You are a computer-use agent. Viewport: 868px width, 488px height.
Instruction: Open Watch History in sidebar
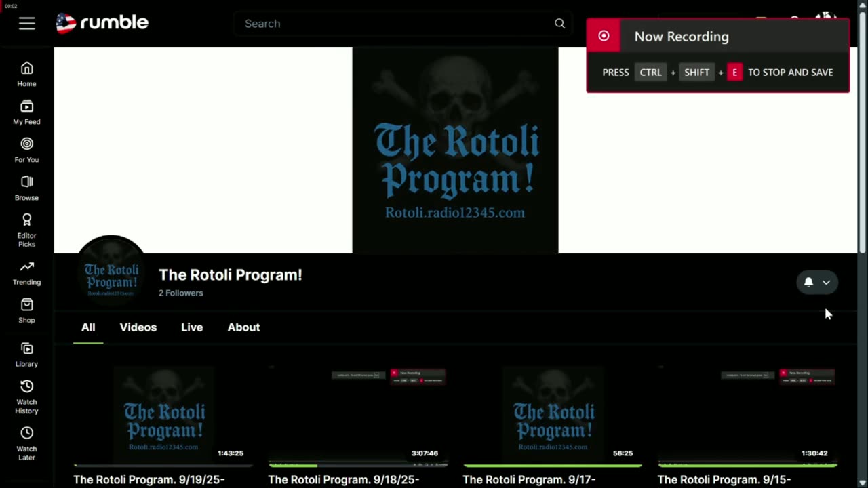coord(26,397)
